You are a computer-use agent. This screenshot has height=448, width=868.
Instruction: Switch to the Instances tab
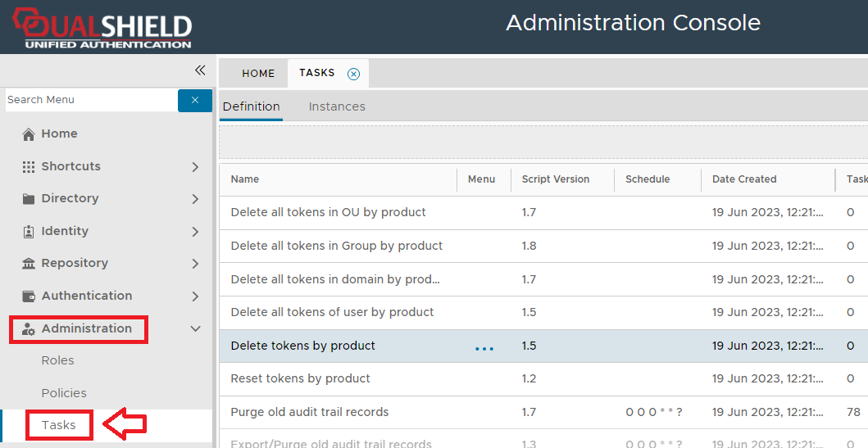coord(337,106)
